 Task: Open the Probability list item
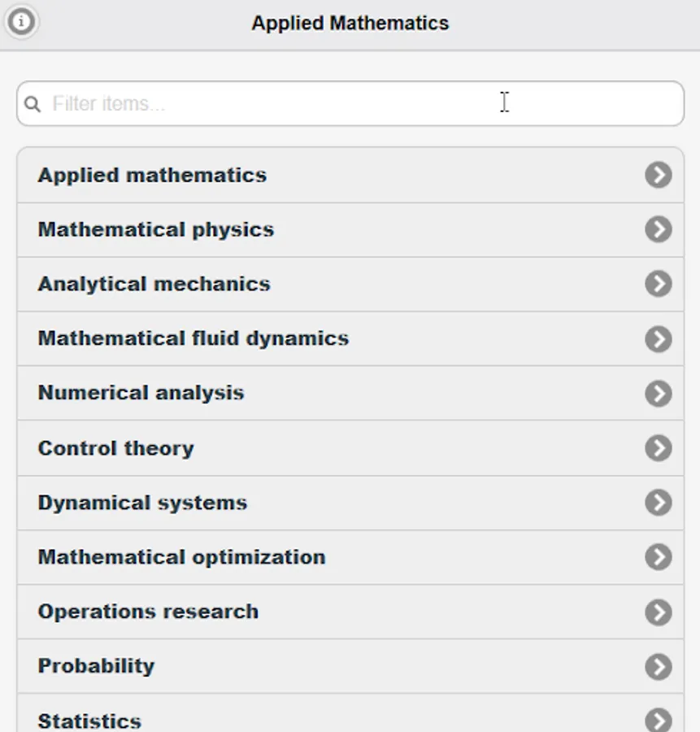point(350,666)
